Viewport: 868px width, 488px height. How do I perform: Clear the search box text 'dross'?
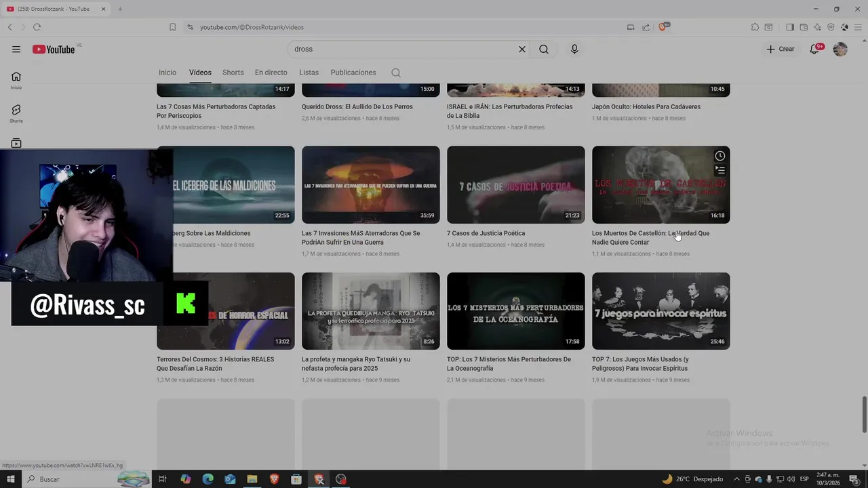click(522, 49)
